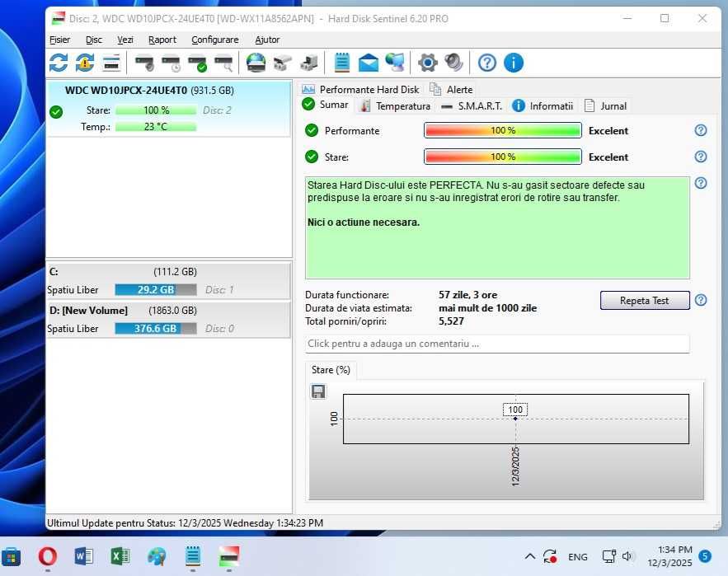Click the 376.6 GB free space bar
Screen dimensions: 728x576
pos(156,328)
